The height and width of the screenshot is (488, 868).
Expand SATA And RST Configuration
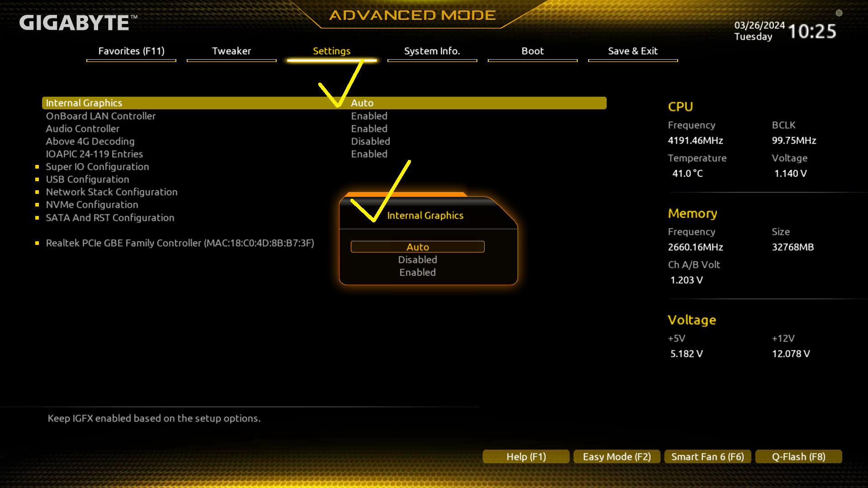point(110,217)
